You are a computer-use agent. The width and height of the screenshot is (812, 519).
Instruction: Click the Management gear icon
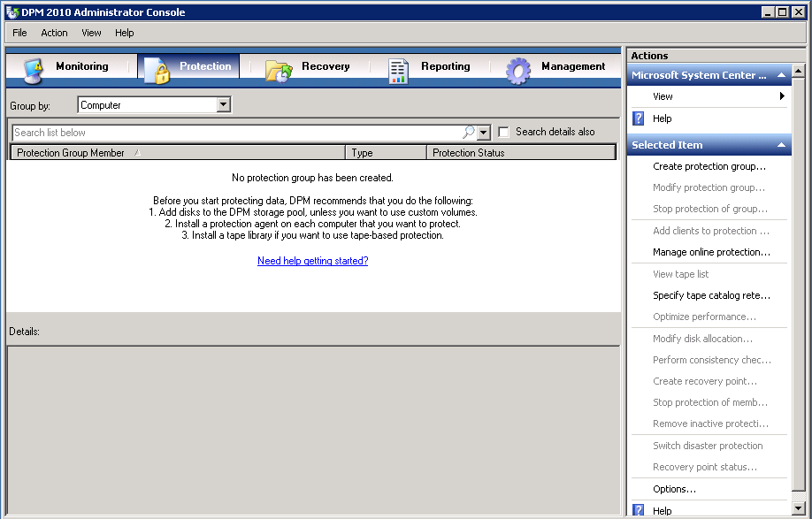point(518,71)
